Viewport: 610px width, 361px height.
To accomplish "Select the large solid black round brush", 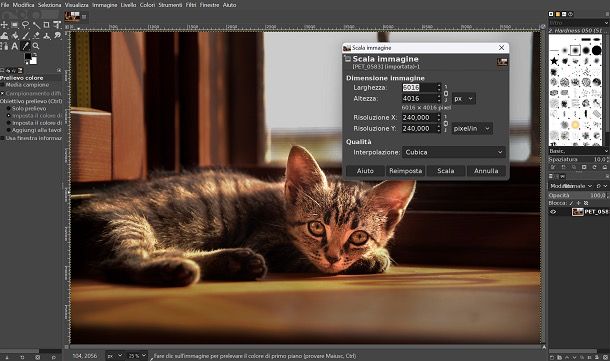I will [x=596, y=50].
